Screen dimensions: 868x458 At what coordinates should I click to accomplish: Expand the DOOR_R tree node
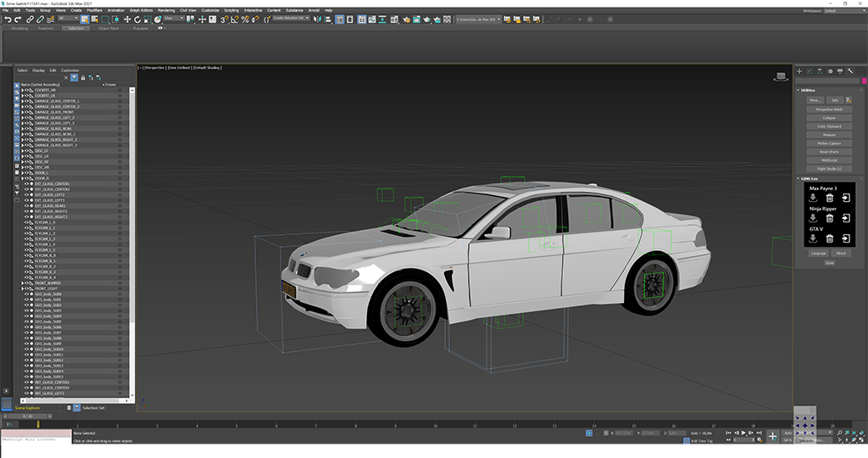pyautogui.click(x=23, y=178)
